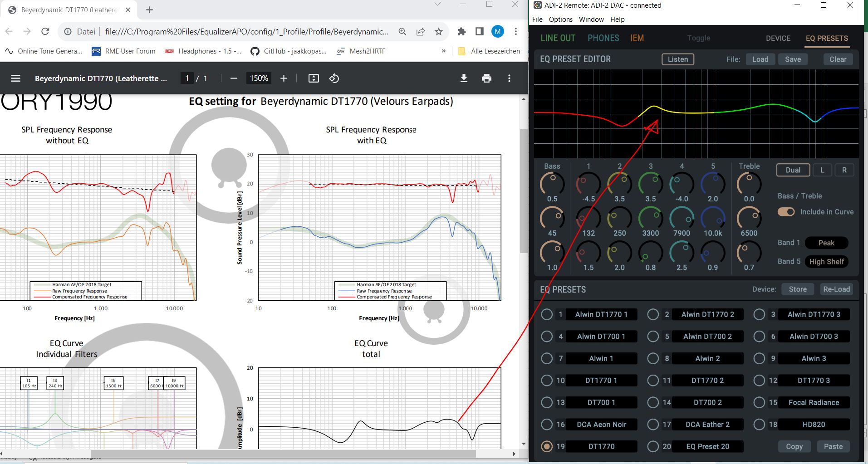Click the Bass gain knob 0.5

[552, 184]
